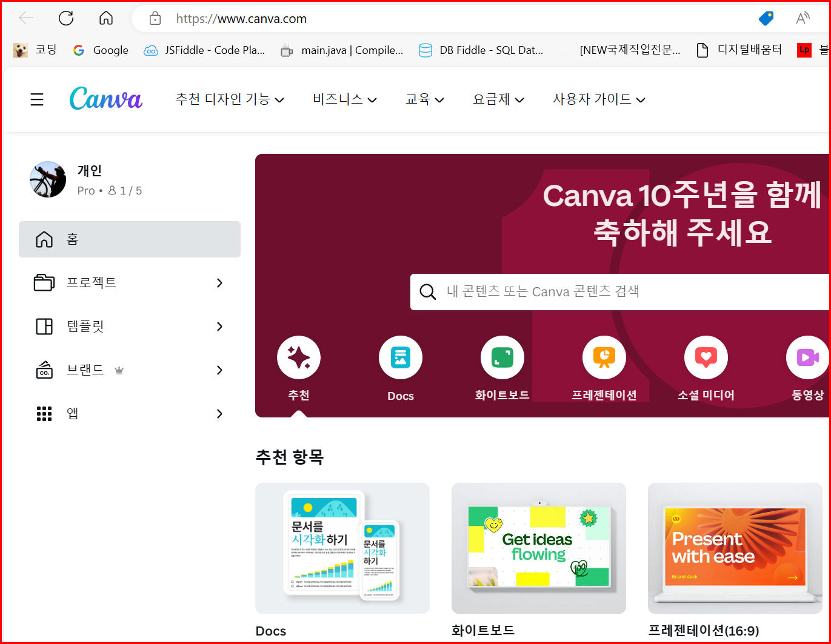
Task: Click the 개인 account name
Action: 90,171
